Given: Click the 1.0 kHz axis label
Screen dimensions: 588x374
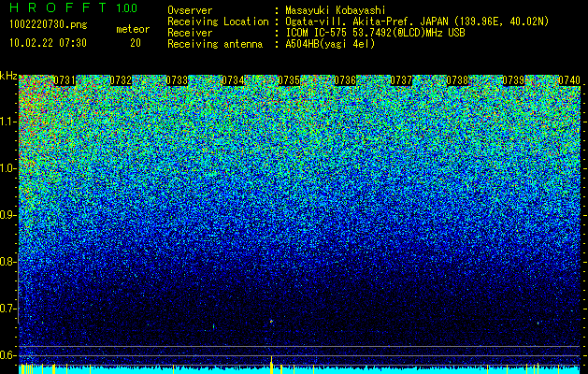Looking at the screenshot, I should click(8, 168).
